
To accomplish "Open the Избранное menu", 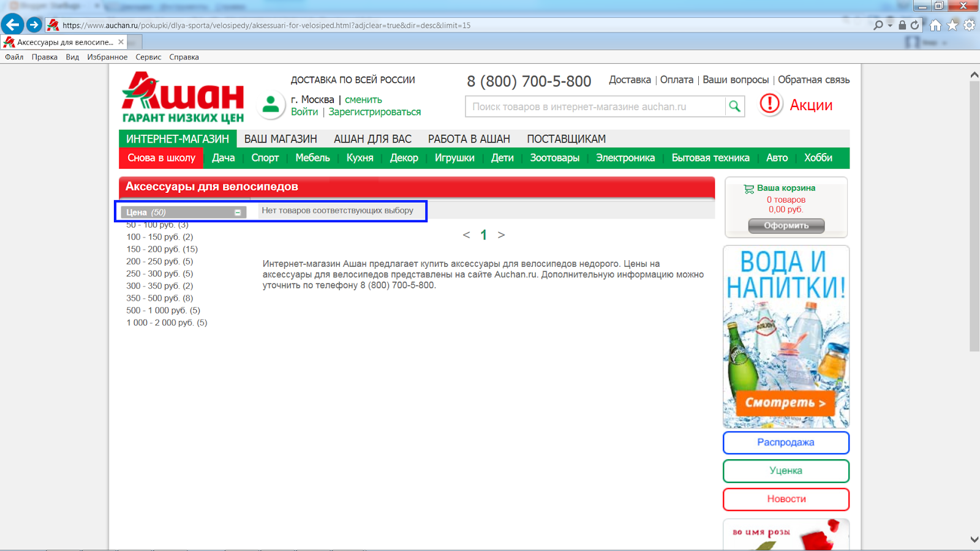I will [107, 57].
